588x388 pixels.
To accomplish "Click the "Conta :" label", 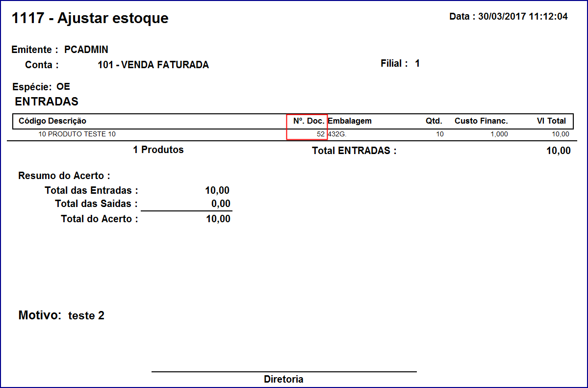I will coord(42,65).
